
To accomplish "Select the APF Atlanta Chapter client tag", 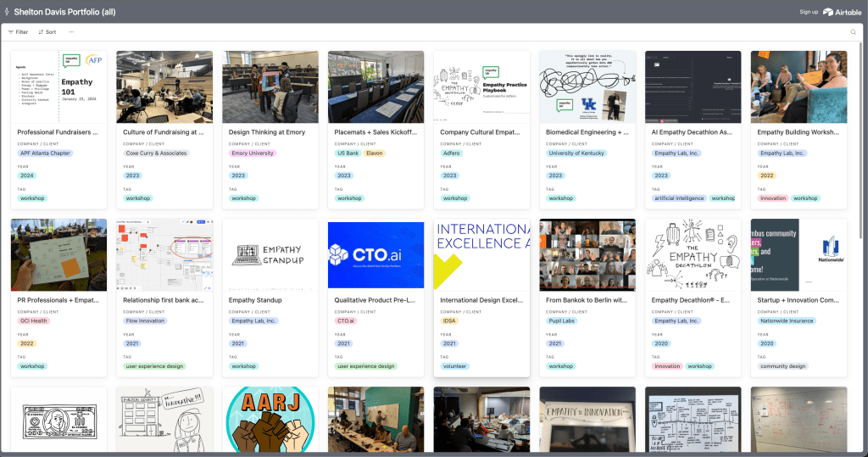I will (45, 153).
